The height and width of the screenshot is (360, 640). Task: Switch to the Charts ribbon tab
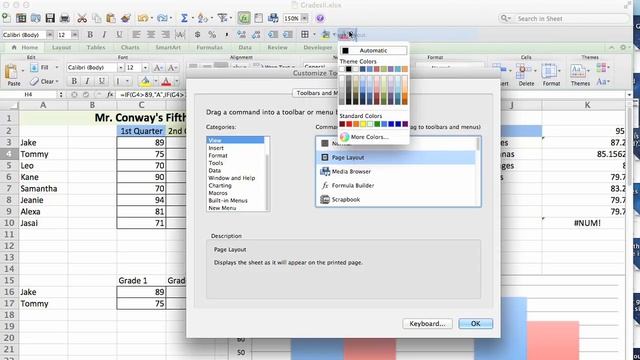pos(130,47)
